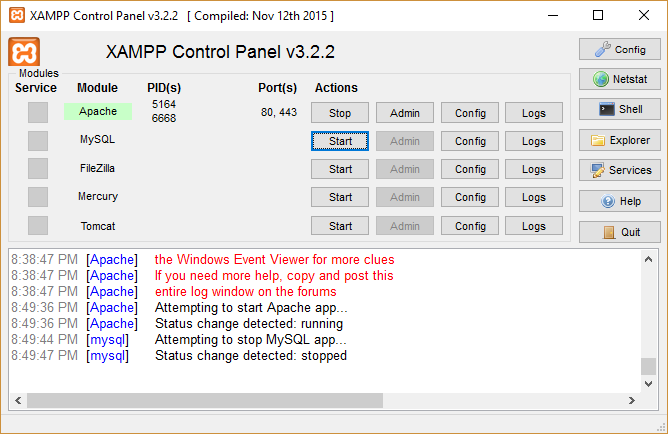This screenshot has width=668, height=434.
Task: Click the FileZilla module name
Action: point(98,168)
